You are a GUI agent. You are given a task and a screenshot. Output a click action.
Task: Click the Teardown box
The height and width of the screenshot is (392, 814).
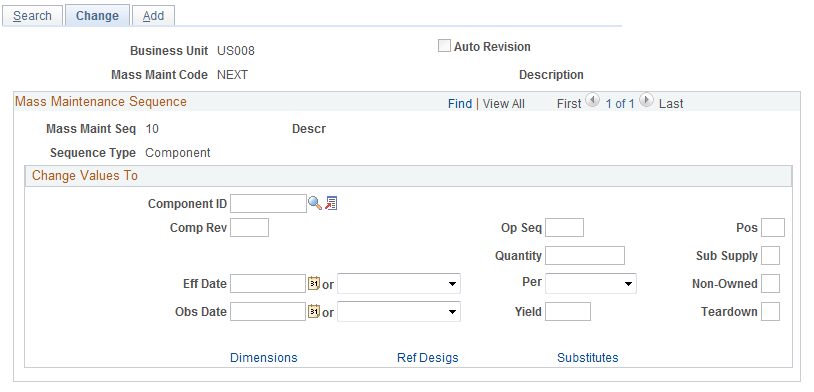pyautogui.click(x=770, y=312)
